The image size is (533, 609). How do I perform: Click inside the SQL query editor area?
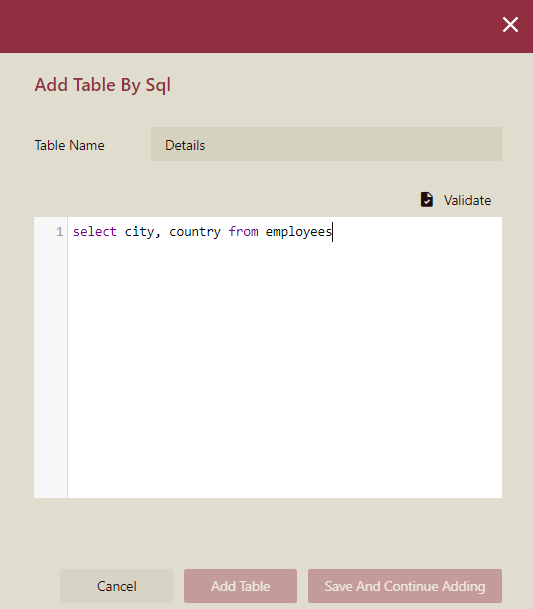click(x=285, y=357)
